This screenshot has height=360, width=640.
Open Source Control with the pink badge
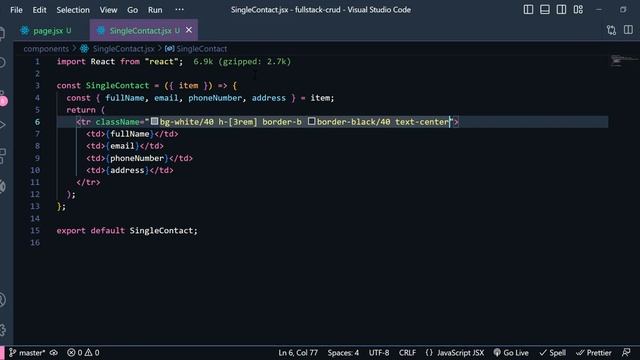[x=3, y=98]
